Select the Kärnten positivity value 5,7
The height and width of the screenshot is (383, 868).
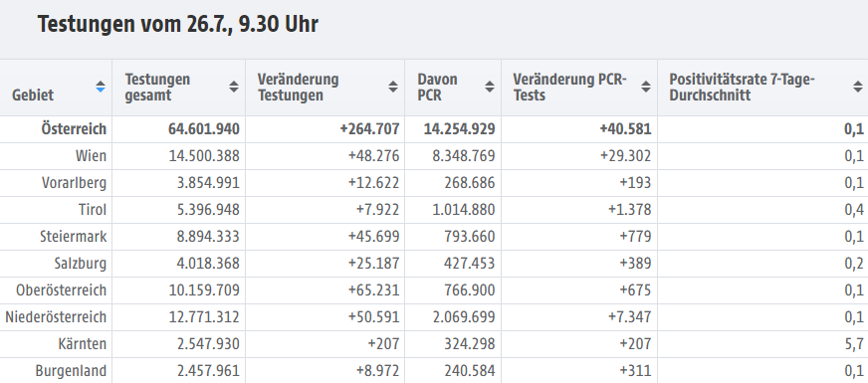tap(854, 344)
